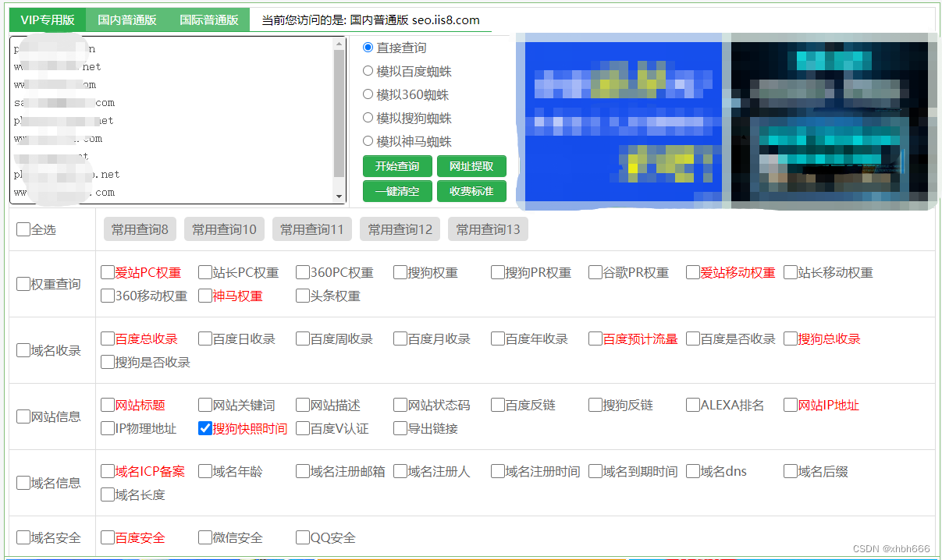The width and height of the screenshot is (942, 560).
Task: Choose the 模拟神马蜘蛛 radio option
Action: click(x=368, y=141)
